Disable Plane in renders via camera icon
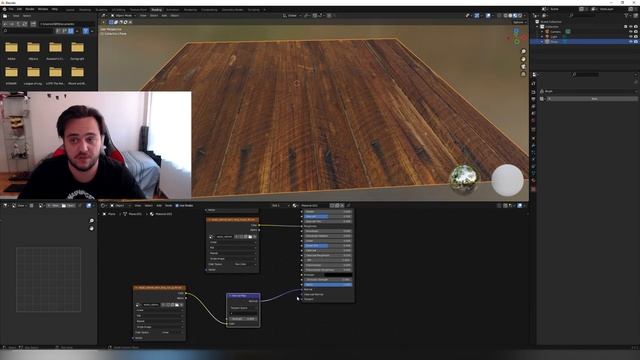This screenshot has width=640, height=360. tap(636, 42)
